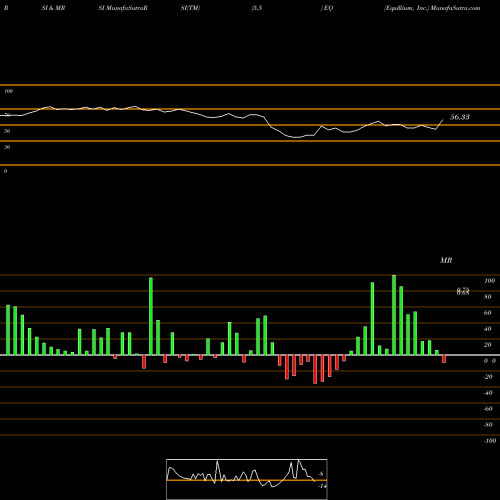Image resolution: width=500 pixels, height=500 pixels.
Task: Click the 'SI MunafaSutraR' header text
Action: click(123, 8)
